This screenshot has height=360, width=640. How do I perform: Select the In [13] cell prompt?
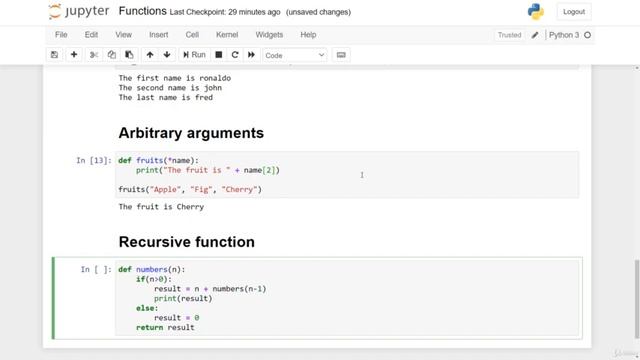pos(94,160)
